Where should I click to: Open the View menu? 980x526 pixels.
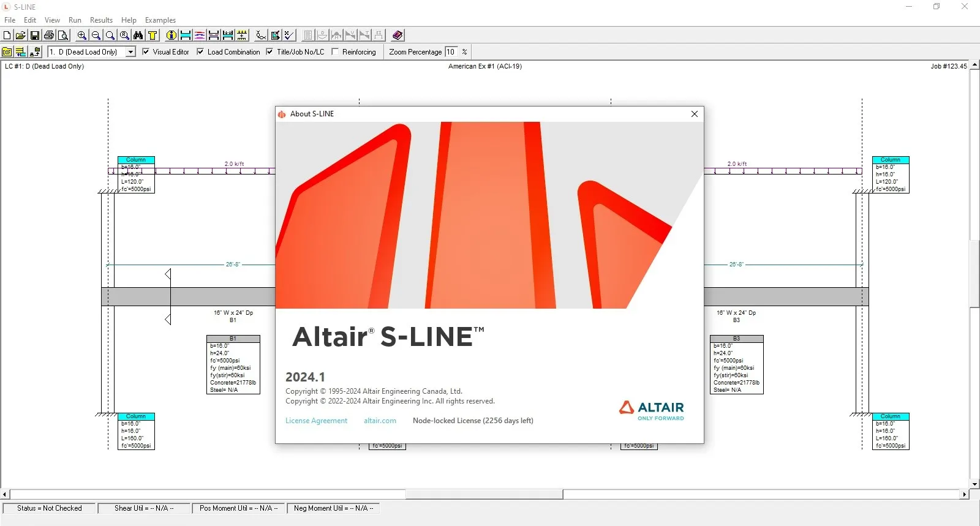(x=52, y=20)
